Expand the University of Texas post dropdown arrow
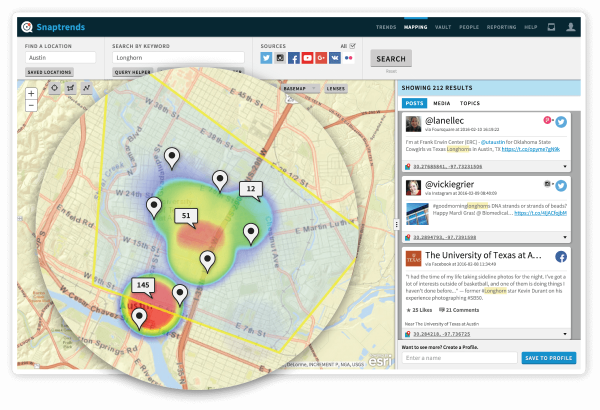The height and width of the screenshot is (410, 600). (x=565, y=334)
